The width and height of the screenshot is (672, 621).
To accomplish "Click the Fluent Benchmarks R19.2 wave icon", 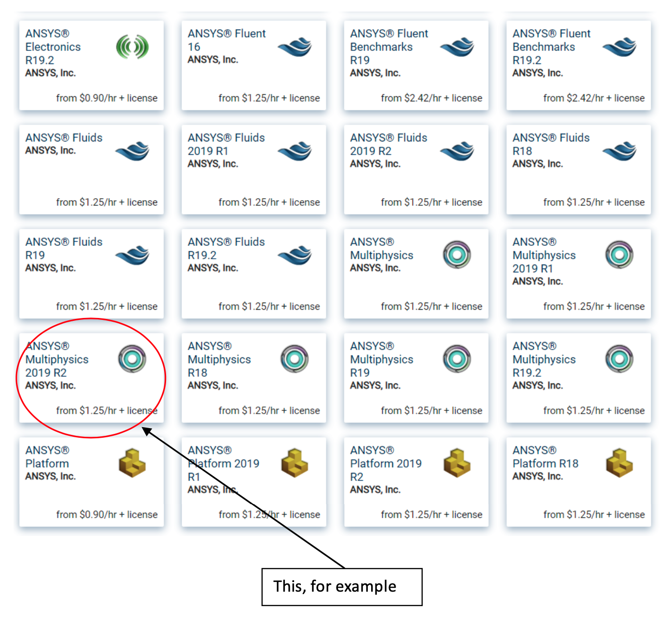I will point(620,47).
